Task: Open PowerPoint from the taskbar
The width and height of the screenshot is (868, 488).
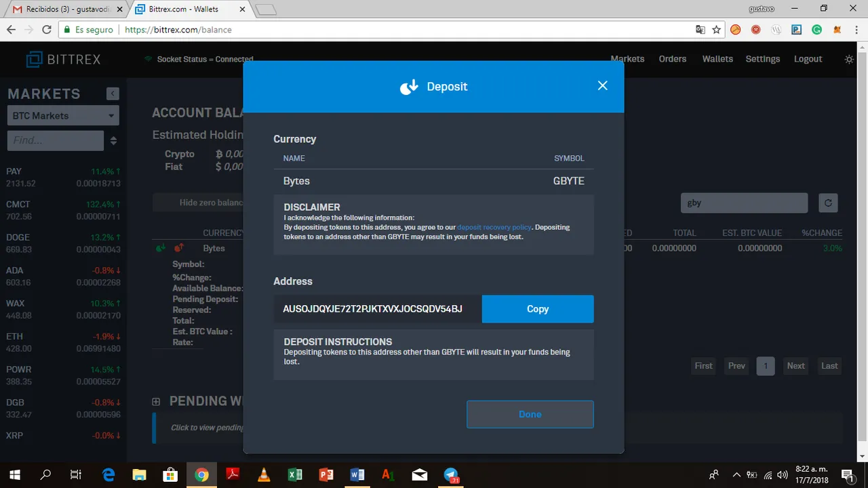Action: pos(326,475)
